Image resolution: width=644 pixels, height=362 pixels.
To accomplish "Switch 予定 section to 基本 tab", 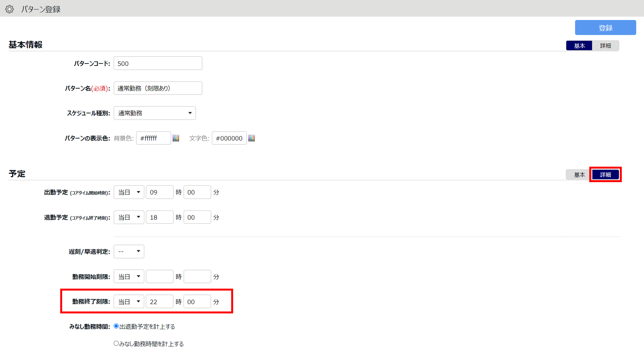I will [x=579, y=175].
